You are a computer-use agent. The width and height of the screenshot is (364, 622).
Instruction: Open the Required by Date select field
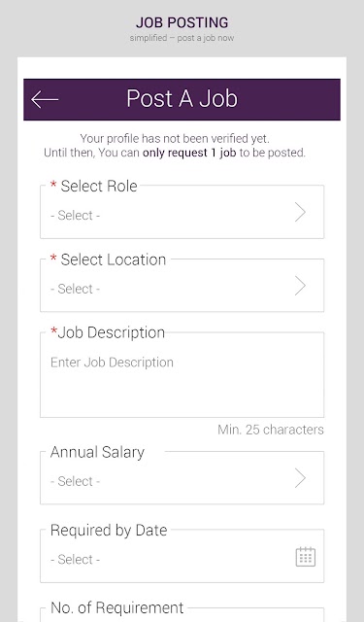182,556
